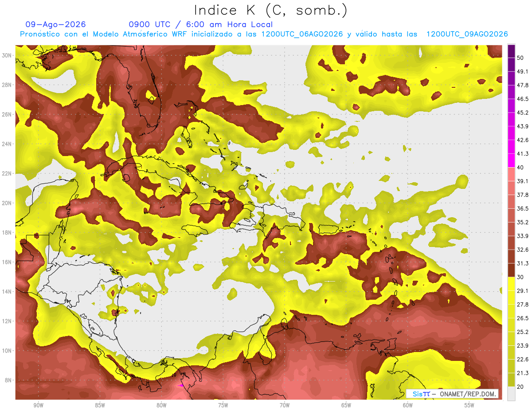Click the colorbar value 50
532x411 pixels.
pos(520,58)
